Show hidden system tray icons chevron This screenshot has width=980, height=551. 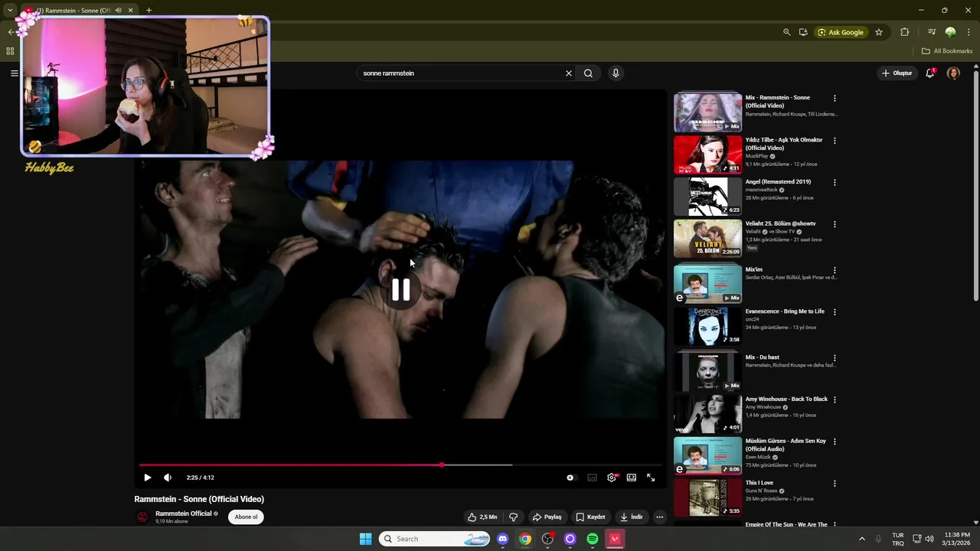pos(861,539)
